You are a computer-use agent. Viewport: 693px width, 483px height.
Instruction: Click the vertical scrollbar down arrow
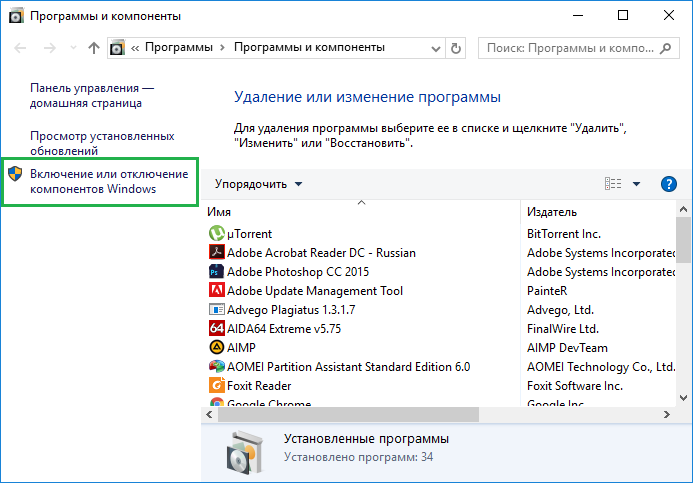pyautogui.click(x=683, y=398)
